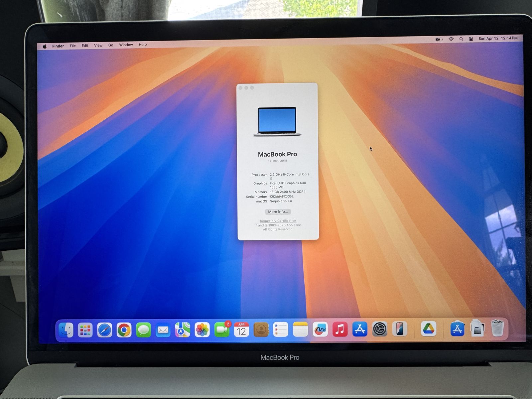Open Finder from the dock
Image resolution: width=532 pixels, height=399 pixels.
tap(66, 330)
